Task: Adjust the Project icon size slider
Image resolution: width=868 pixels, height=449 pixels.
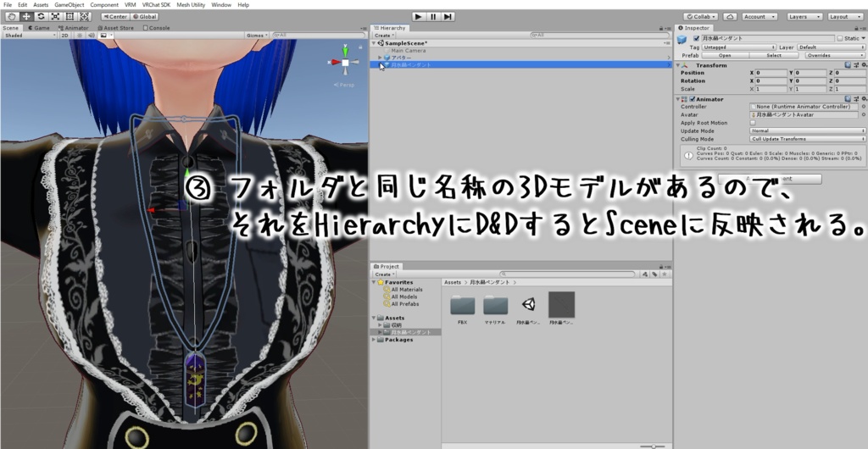Action: pos(653,446)
